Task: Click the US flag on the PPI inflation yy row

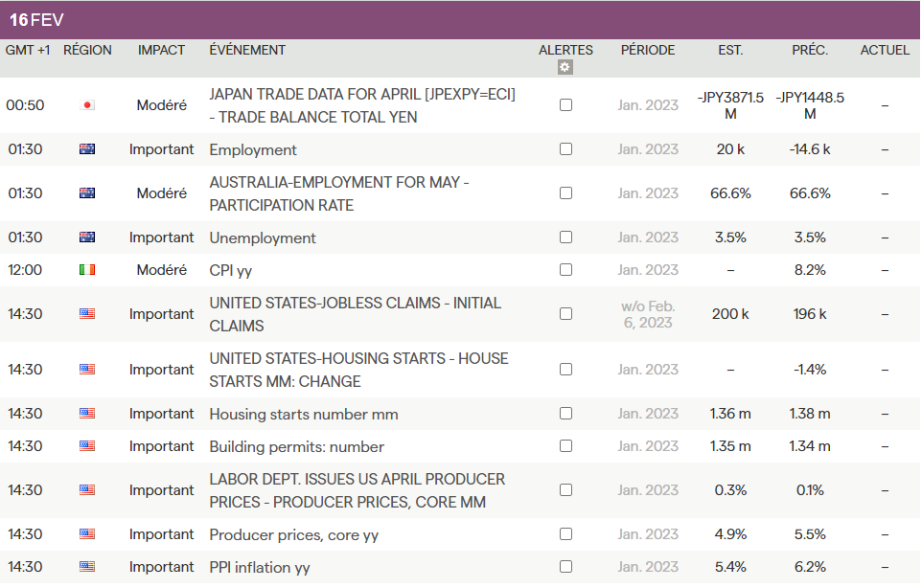Action: (87, 567)
